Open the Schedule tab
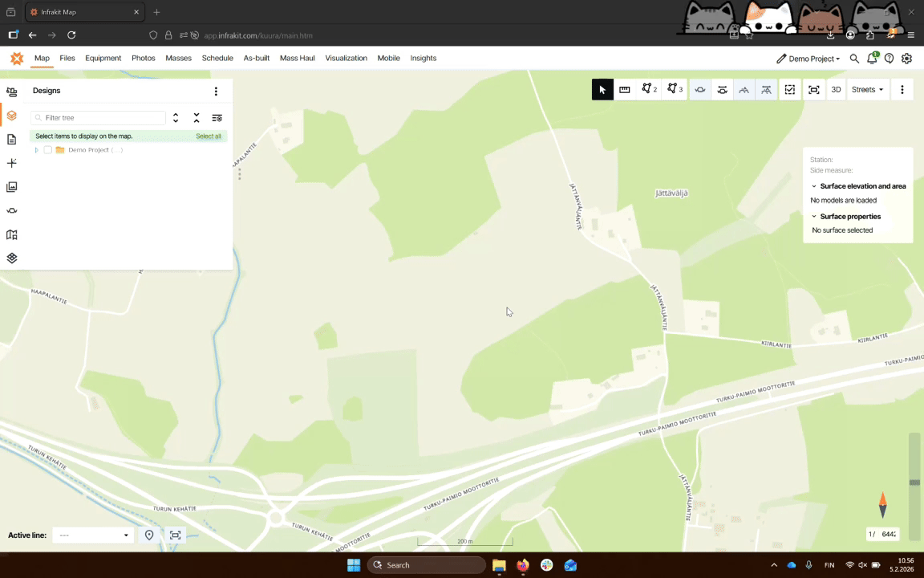Image resolution: width=924 pixels, height=578 pixels. (x=217, y=59)
